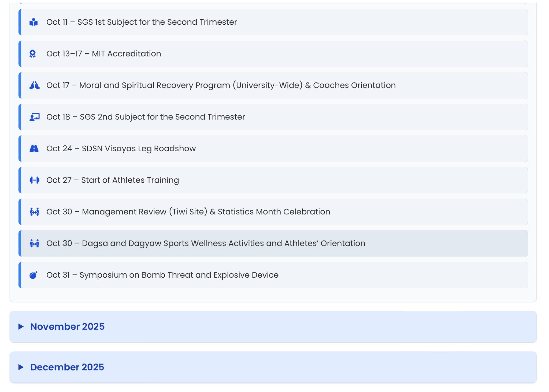Select the Oct 24 SDSN Visayas Leg Roadshow entry
549x392 pixels.
pos(121,148)
